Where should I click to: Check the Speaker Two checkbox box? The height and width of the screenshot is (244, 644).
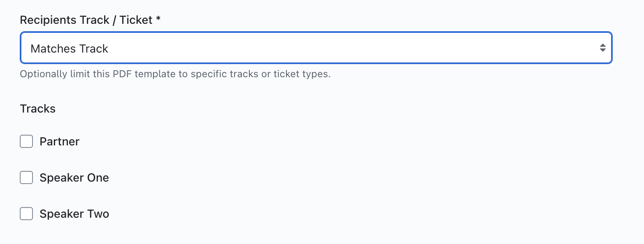coord(26,214)
